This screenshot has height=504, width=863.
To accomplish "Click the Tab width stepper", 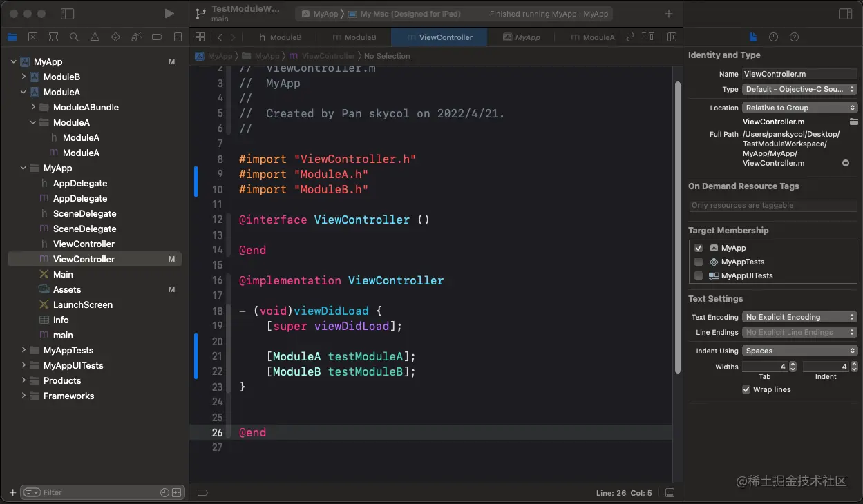I will [x=793, y=367].
